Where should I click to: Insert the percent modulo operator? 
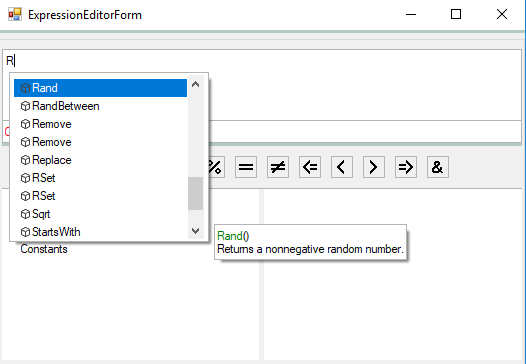click(x=216, y=167)
